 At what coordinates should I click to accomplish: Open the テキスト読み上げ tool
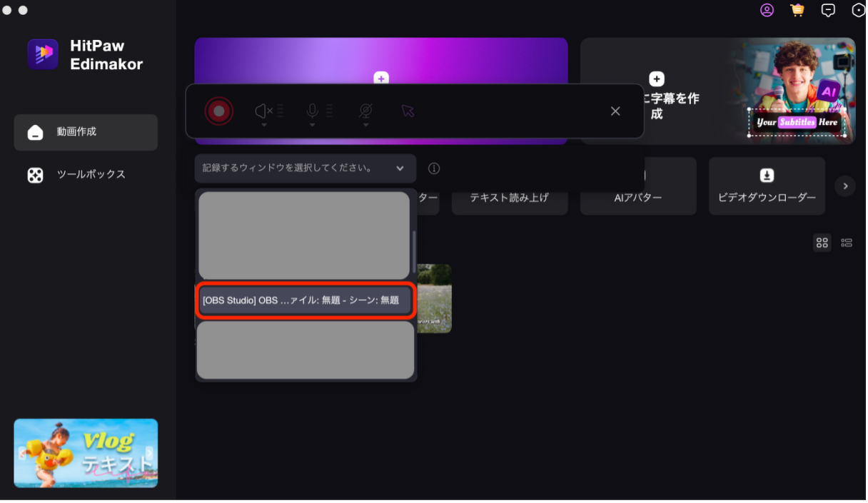click(x=510, y=198)
